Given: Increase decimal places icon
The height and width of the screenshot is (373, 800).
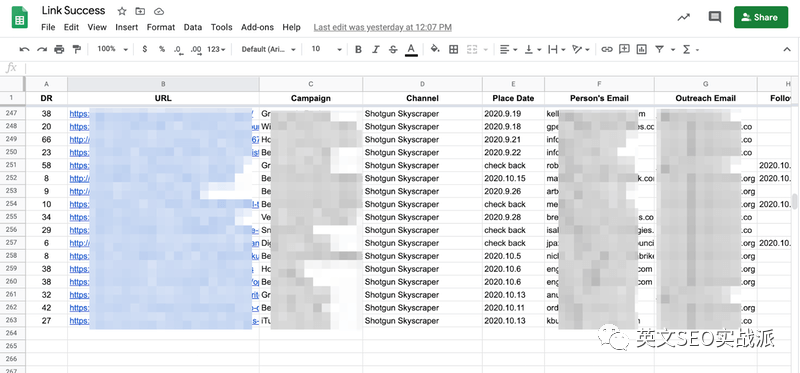Looking at the screenshot, I should coord(195,49).
